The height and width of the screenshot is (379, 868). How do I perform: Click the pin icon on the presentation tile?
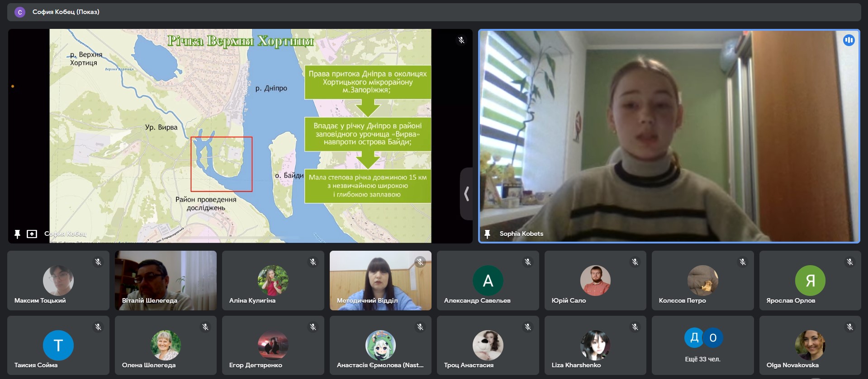17,234
